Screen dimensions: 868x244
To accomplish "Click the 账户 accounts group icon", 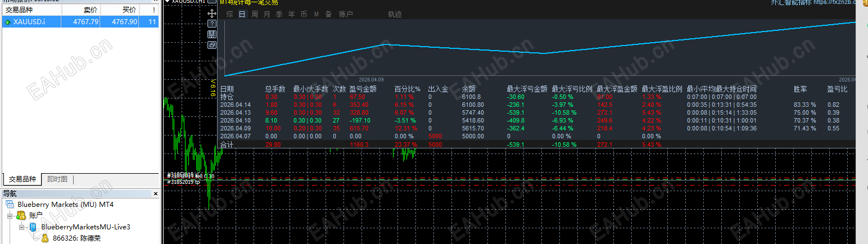I will tap(21, 215).
